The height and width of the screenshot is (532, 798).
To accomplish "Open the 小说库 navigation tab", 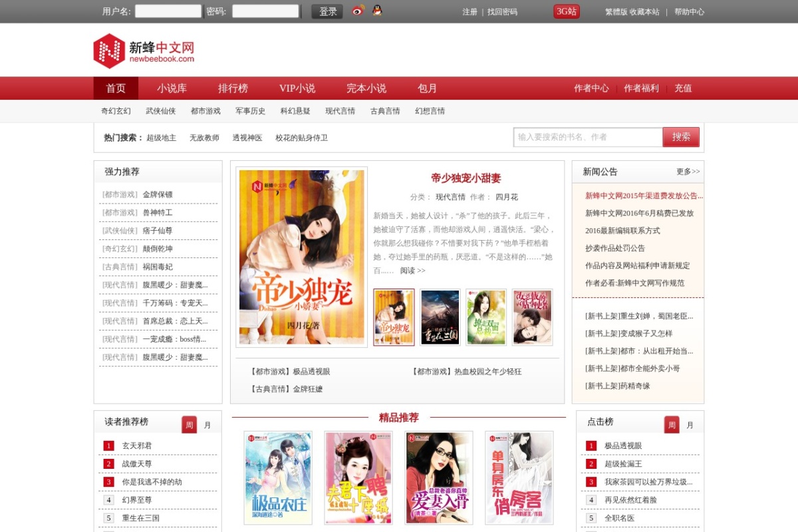I will click(x=172, y=88).
